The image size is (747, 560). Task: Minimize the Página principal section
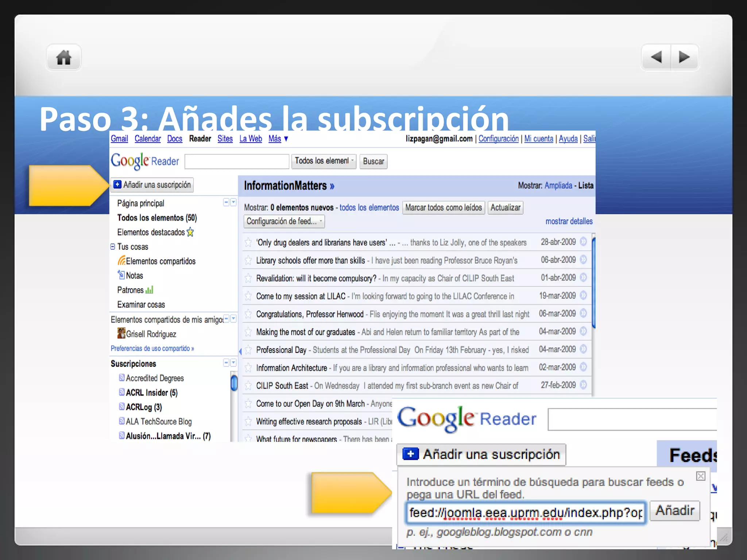click(x=226, y=202)
